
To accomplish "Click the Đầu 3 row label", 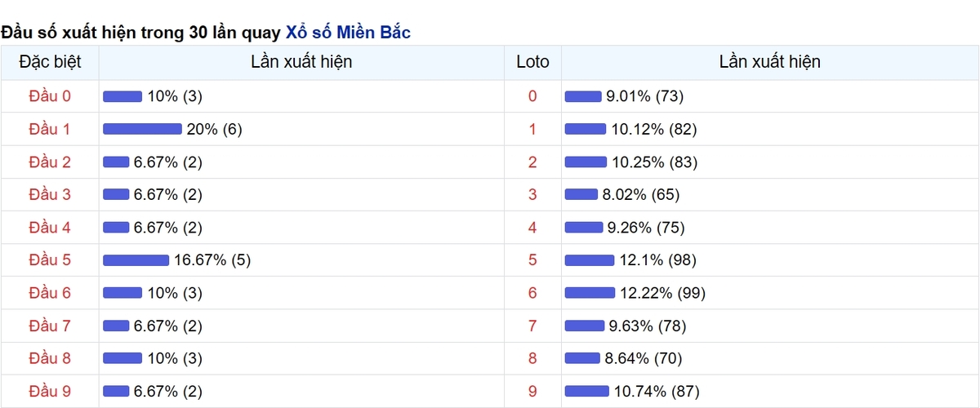I will coord(50,194).
